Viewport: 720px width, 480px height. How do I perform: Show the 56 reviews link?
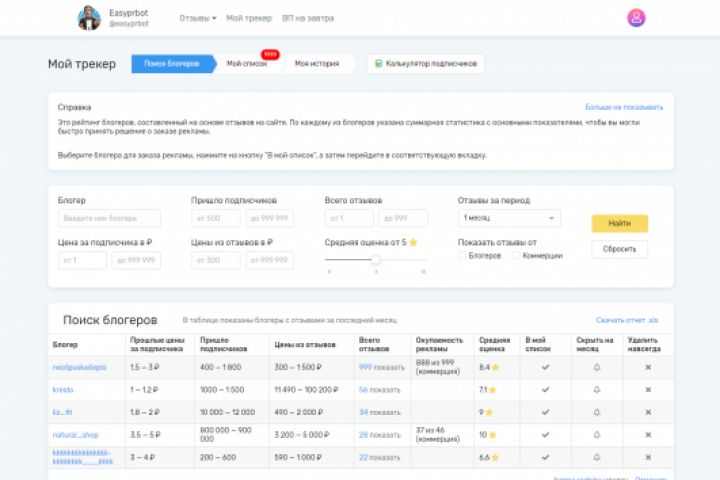pos(379,390)
